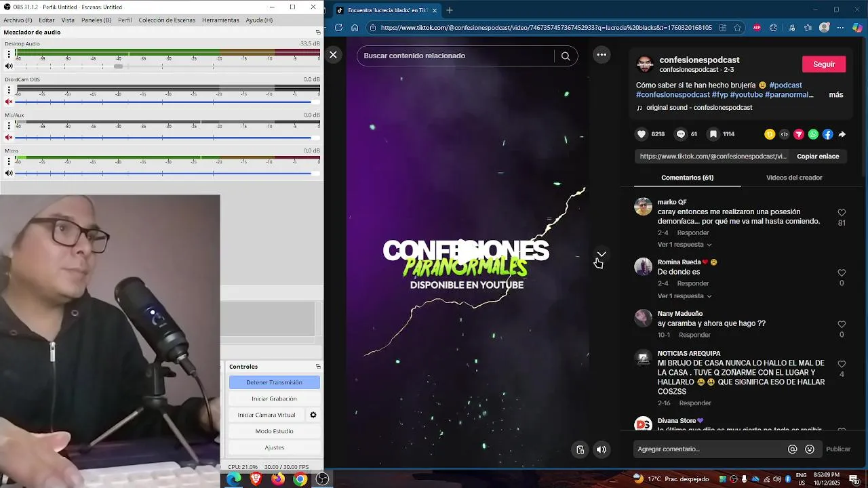Save video with bookmark icon
This screenshot has width=868, height=488.
[713, 134]
